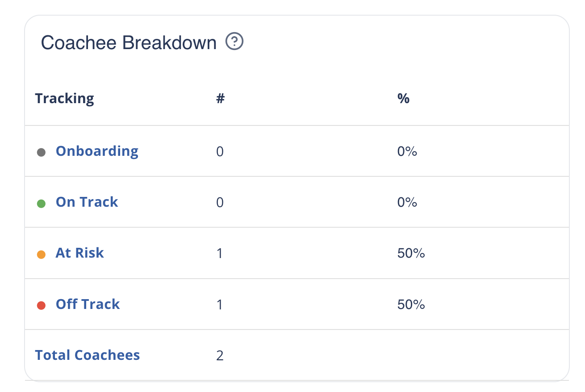585x392 pixels.
Task: Click the % column header
Action: [x=403, y=98]
